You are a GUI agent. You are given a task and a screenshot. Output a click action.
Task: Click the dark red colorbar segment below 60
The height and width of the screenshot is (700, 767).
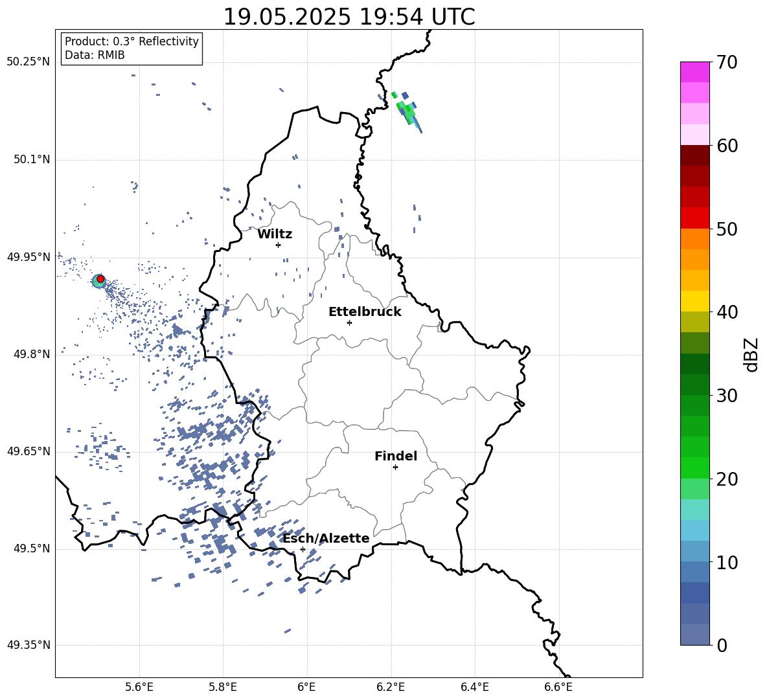[695, 155]
